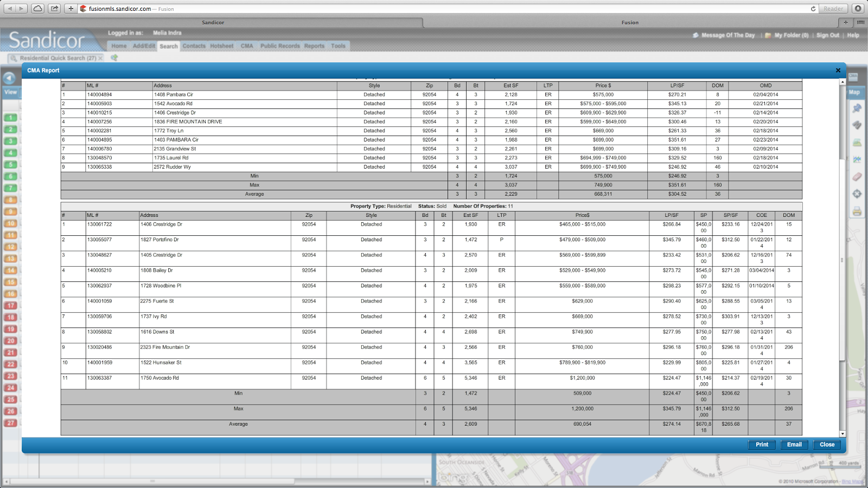
Task: Reload the page with the refresh icon
Action: (813, 9)
